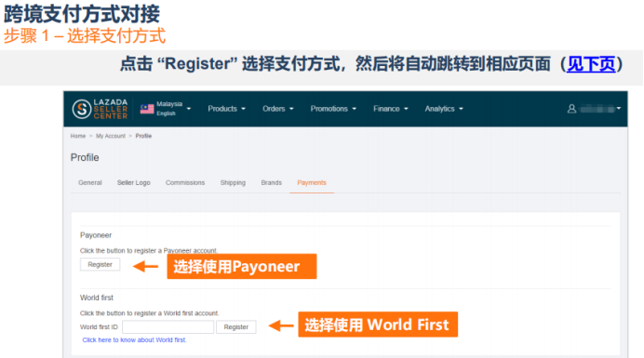This screenshot has width=644, height=358.
Task: Click 'Click the button to register a World first account' text
Action: click(150, 313)
